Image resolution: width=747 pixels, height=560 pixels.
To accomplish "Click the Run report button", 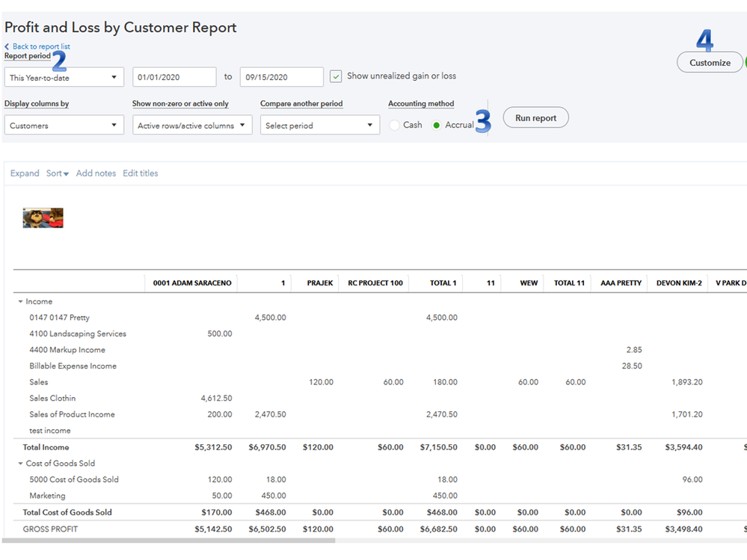I will point(535,118).
